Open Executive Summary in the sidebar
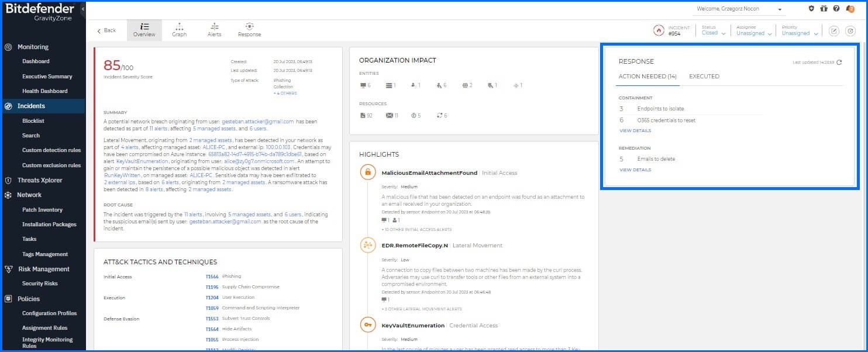Image resolution: width=868 pixels, height=352 pixels. coord(47,77)
